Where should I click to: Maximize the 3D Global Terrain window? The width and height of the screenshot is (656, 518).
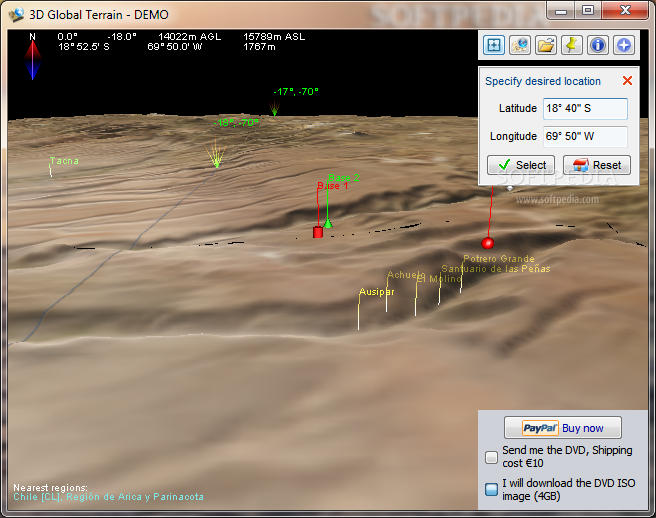(x=588, y=11)
